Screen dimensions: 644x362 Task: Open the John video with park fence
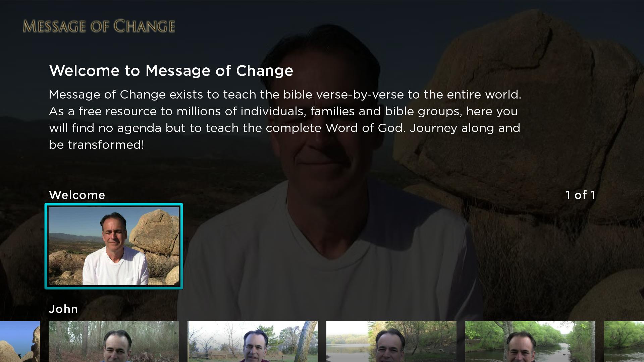[253, 341]
